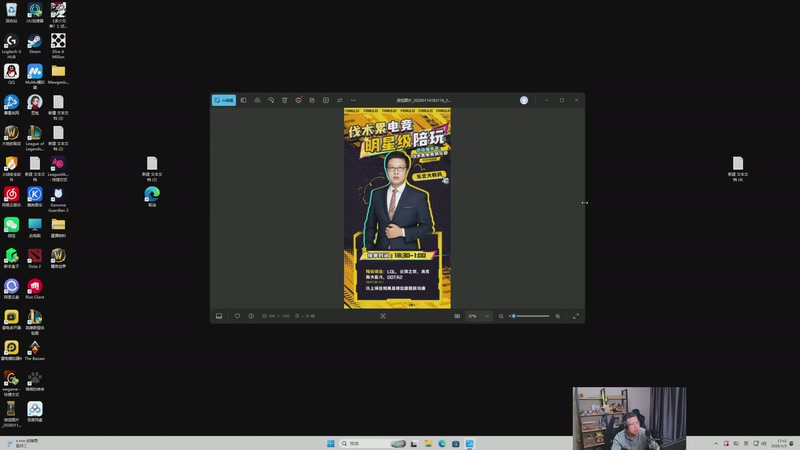800x450 pixels.
Task: Toggle the filmstrip icon at bottom left
Action: [219, 316]
